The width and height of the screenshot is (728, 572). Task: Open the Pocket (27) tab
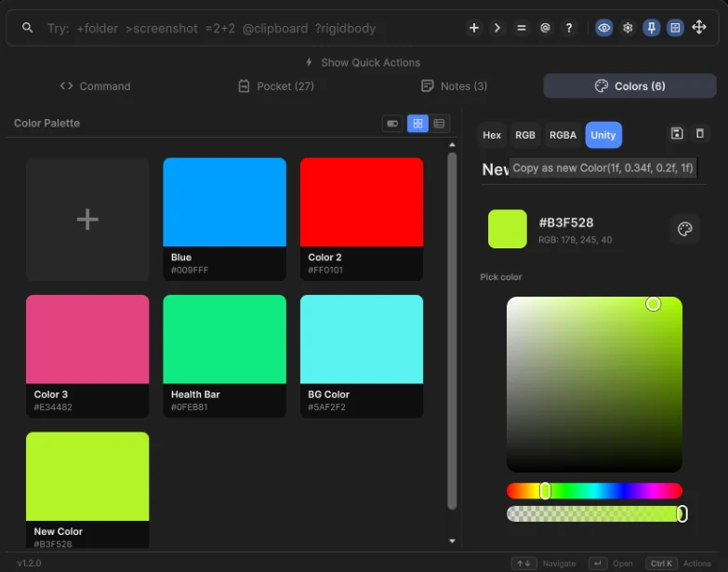276,86
